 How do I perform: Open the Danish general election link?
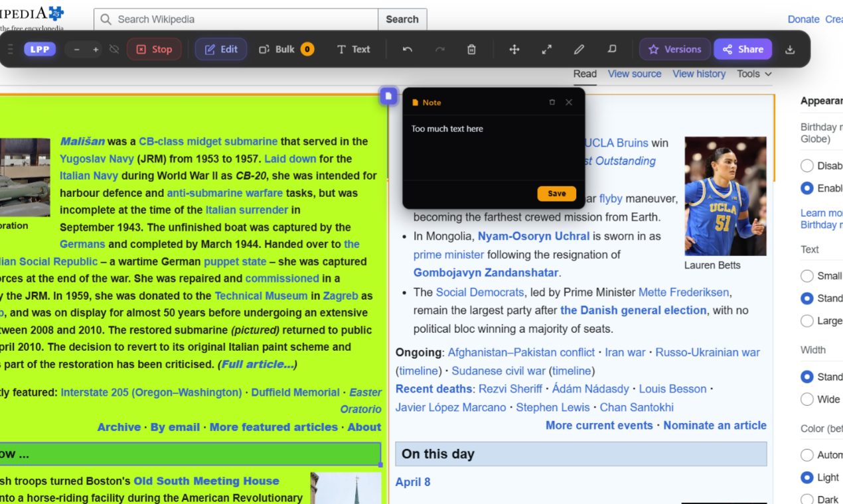pos(633,310)
